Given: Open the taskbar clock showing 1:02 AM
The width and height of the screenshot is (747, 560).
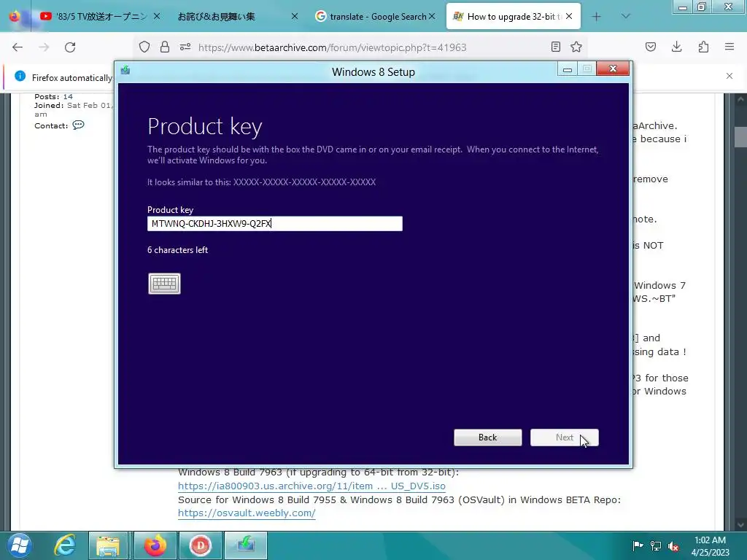Looking at the screenshot, I should click(710, 545).
